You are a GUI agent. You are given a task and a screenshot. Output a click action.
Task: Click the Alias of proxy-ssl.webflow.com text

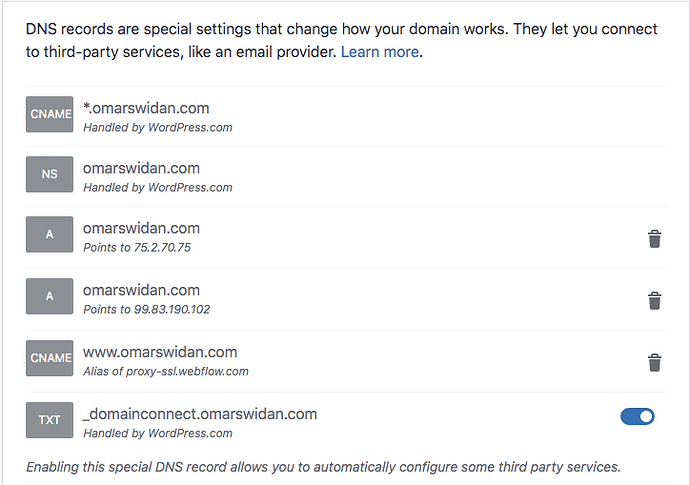coord(166,371)
